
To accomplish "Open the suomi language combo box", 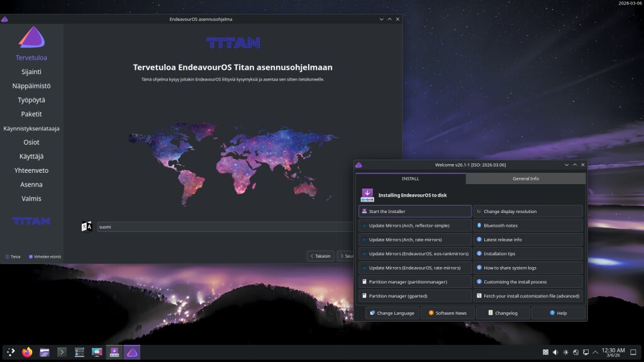I will [225, 226].
